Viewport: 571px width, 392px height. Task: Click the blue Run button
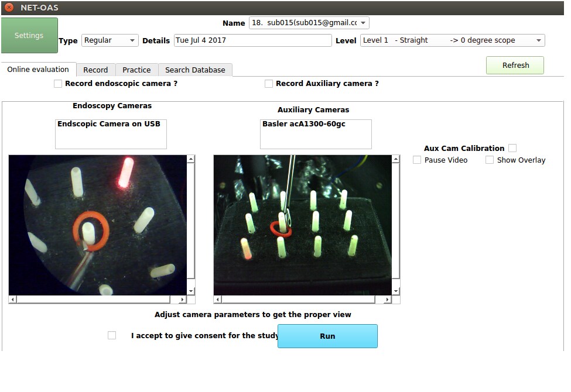click(327, 336)
